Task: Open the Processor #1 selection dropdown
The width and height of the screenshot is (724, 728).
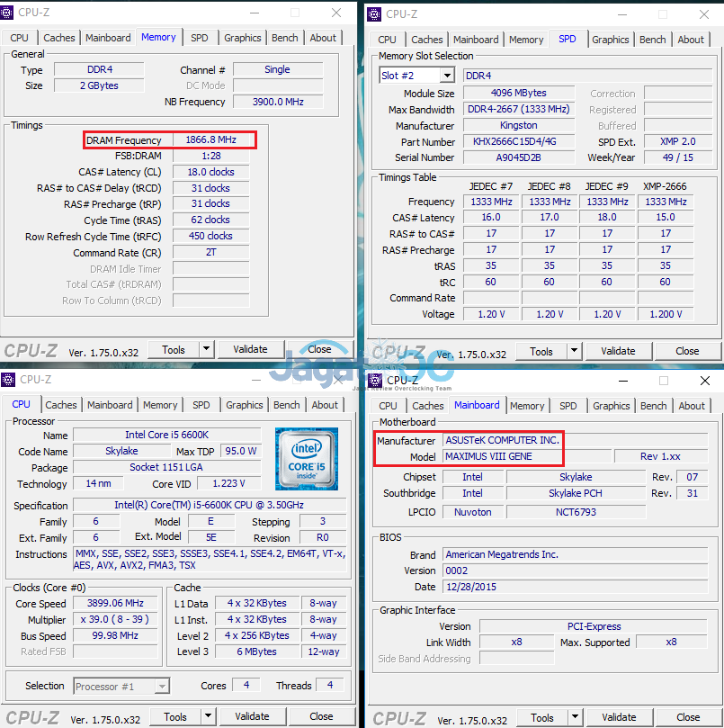Action: click(162, 687)
